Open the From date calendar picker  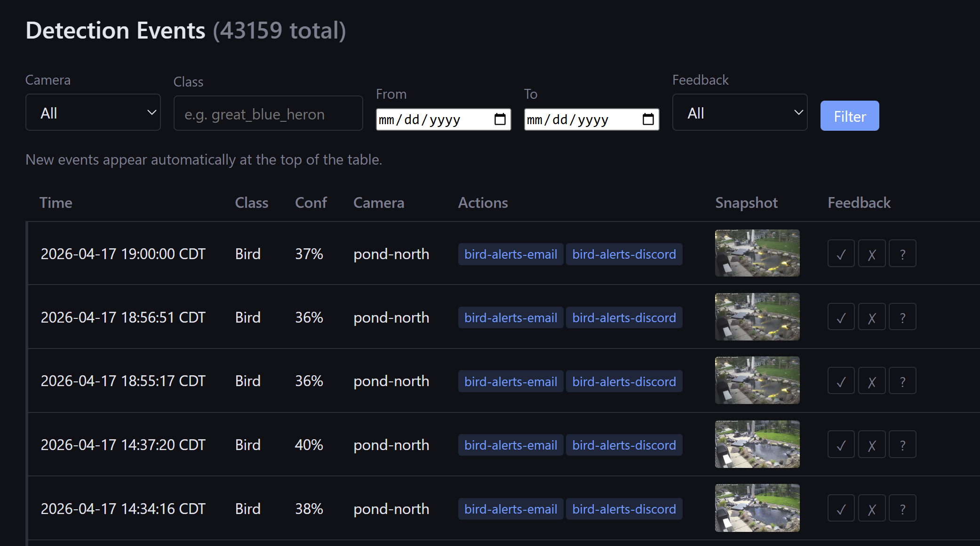point(501,119)
